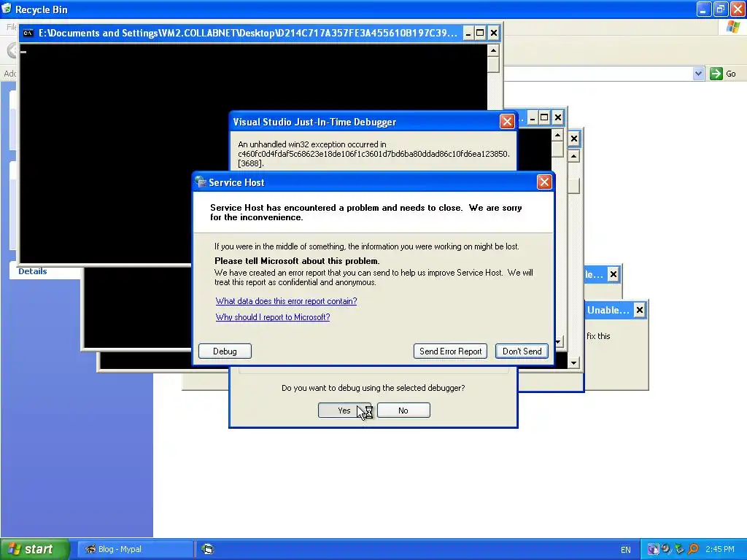The image size is (747, 560).
Task: Click the Recycle Bin title bar icon
Action: [x=7, y=9]
